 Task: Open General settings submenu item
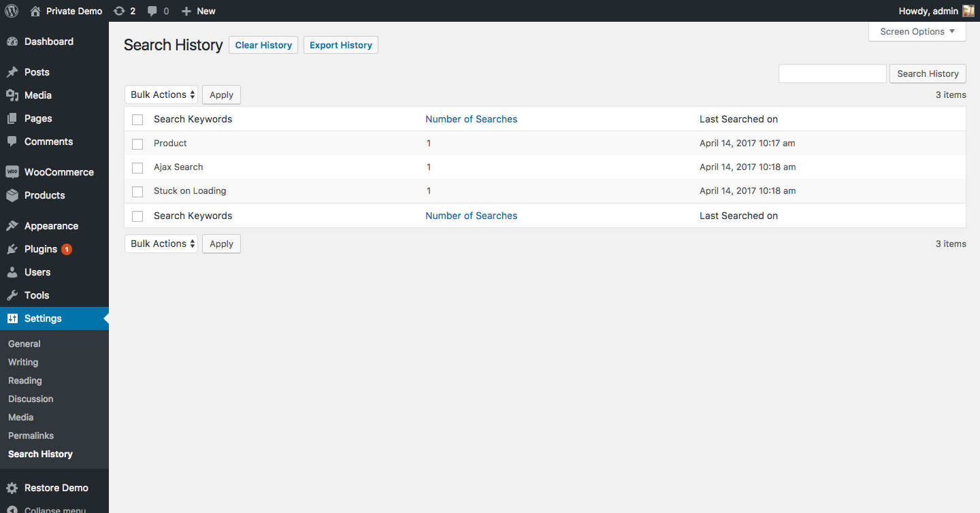[x=24, y=344]
